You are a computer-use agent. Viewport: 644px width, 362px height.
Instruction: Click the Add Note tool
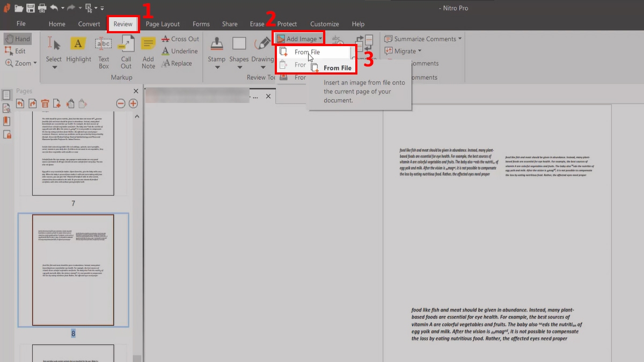149,51
